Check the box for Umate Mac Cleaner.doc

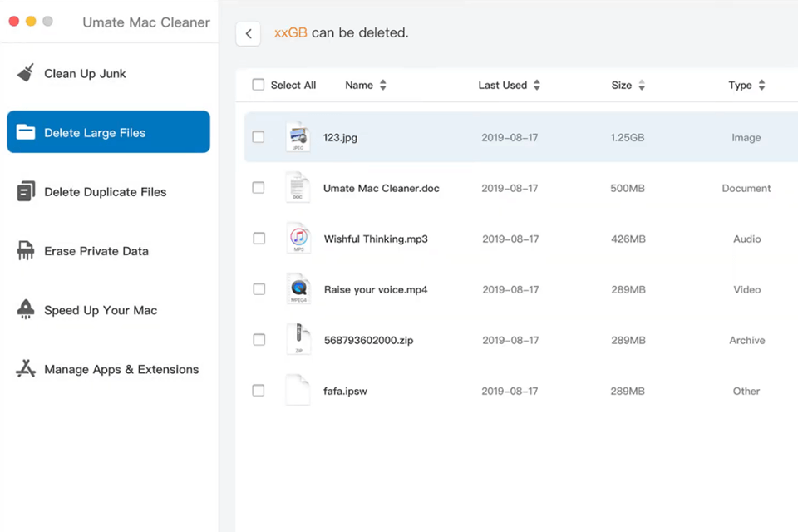click(259, 188)
